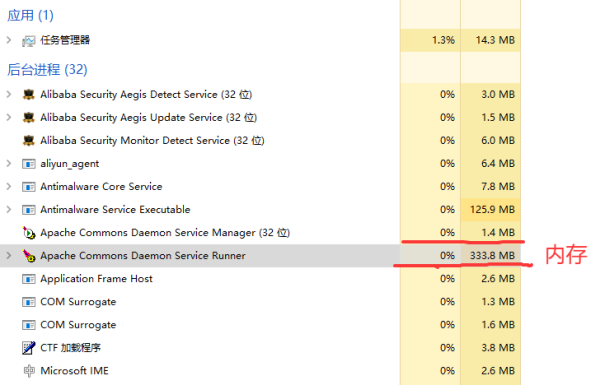Viewport: 600px width, 385px height.
Task: Click the Application Frame Host icon
Action: [29, 279]
